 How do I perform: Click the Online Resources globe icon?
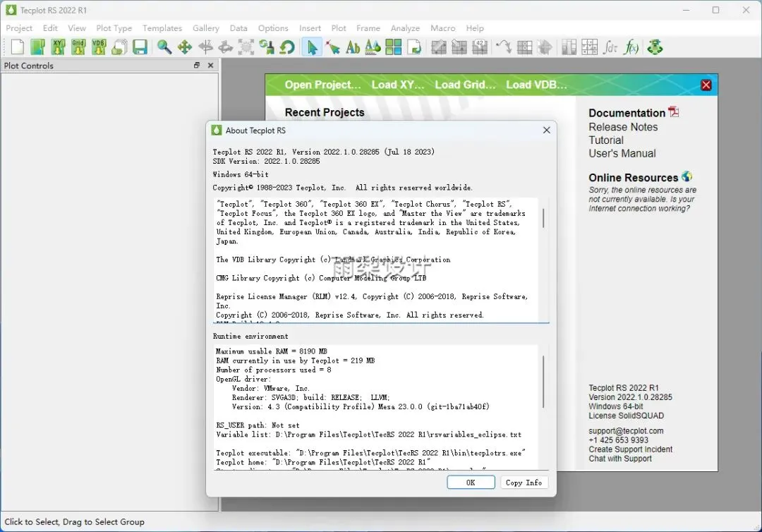pyautogui.click(x=687, y=176)
